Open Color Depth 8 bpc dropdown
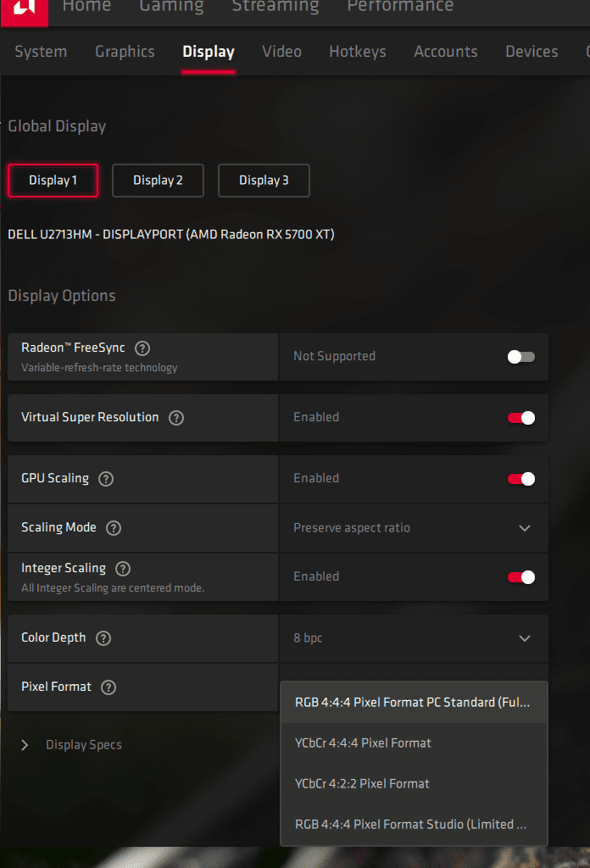This screenshot has width=590, height=868. coord(413,638)
